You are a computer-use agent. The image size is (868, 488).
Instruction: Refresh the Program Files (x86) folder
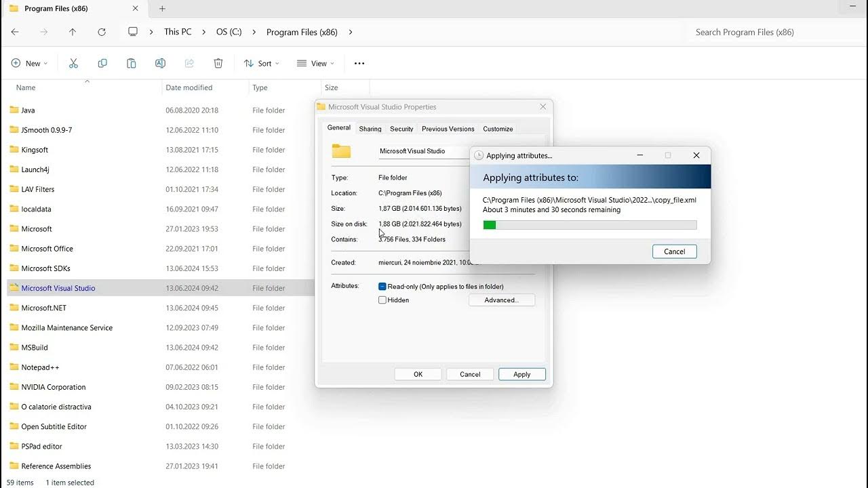(102, 32)
